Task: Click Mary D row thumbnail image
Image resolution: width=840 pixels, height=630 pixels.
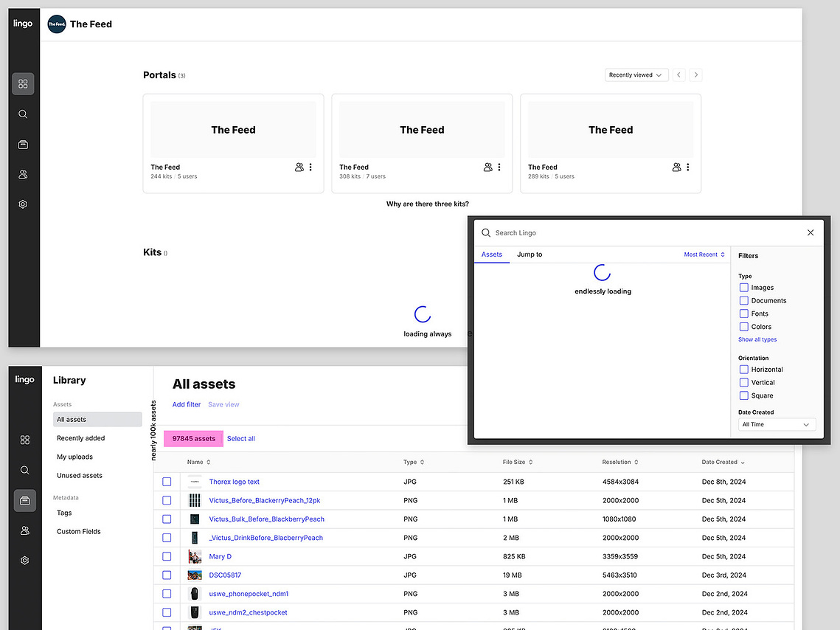Action: pyautogui.click(x=195, y=557)
